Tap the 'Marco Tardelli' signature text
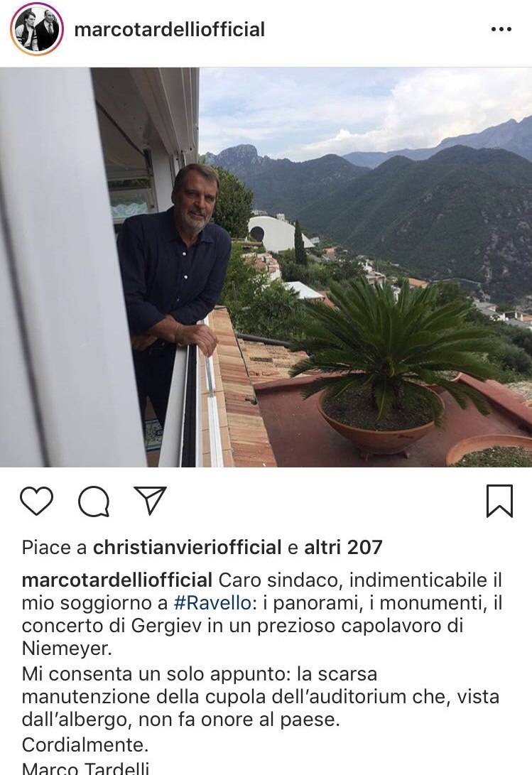 [85, 768]
